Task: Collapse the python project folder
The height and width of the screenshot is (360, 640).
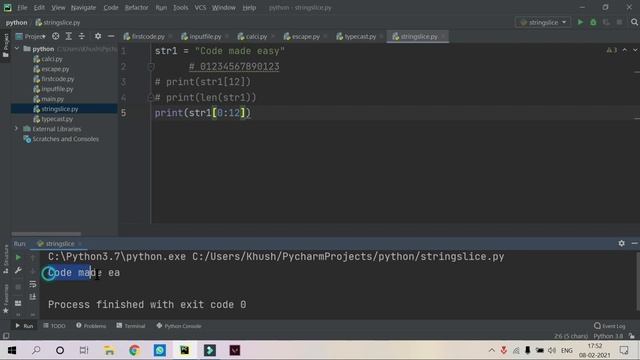Action: tap(17, 49)
